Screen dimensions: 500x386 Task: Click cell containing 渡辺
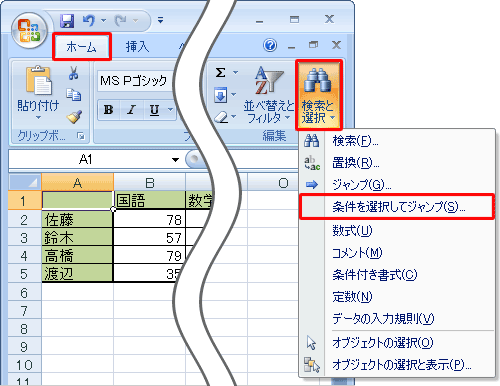click(77, 273)
